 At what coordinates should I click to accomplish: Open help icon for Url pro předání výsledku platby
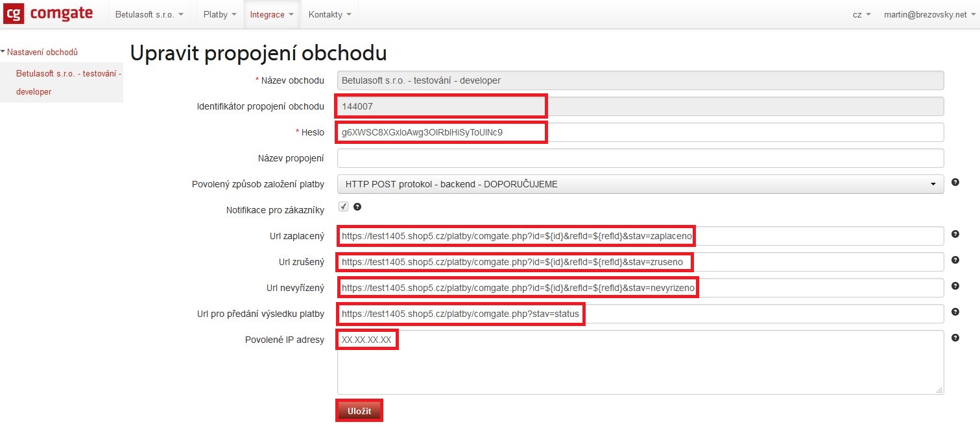(x=955, y=312)
